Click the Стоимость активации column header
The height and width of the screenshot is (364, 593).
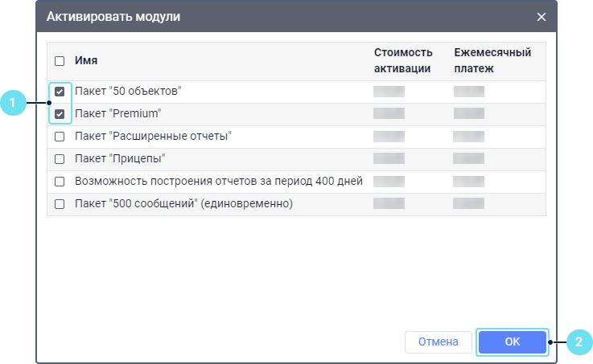click(x=403, y=61)
